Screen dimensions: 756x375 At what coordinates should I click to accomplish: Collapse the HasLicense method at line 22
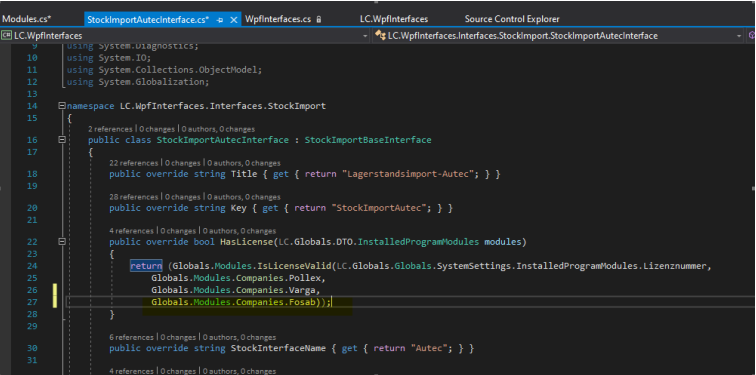click(62, 242)
